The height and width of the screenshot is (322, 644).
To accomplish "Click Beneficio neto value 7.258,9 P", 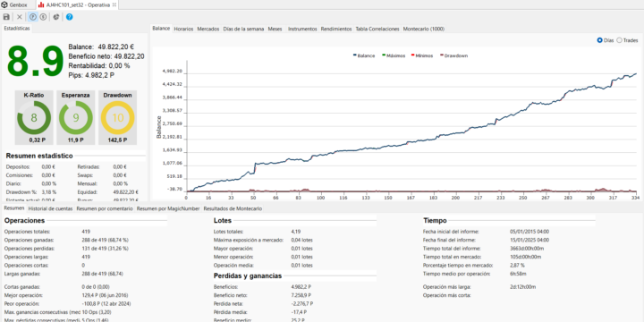I will [301, 295].
